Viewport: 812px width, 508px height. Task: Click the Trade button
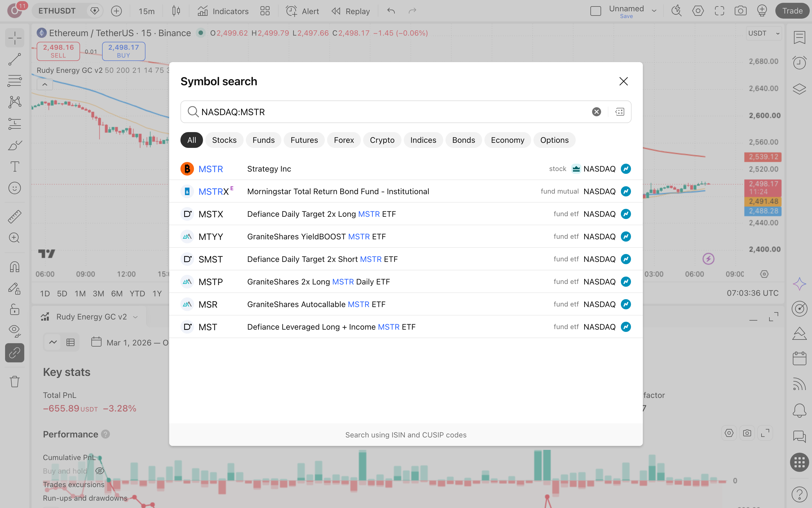coord(792,11)
